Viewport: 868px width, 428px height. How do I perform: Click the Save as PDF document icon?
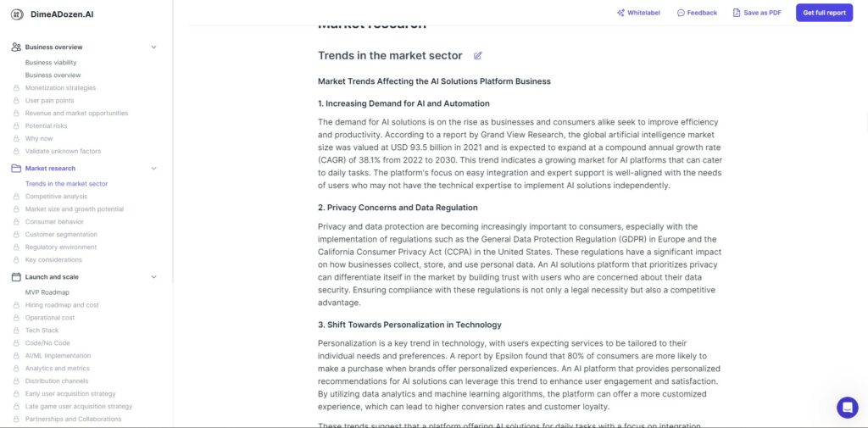point(737,13)
